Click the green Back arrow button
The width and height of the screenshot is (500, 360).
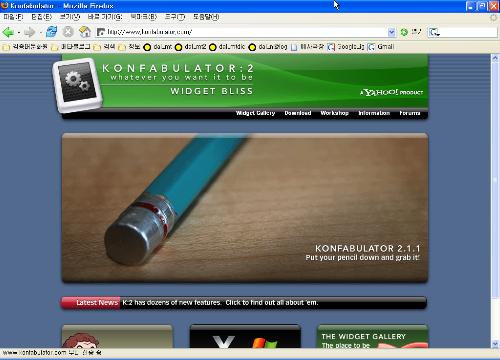pyautogui.click(x=8, y=32)
